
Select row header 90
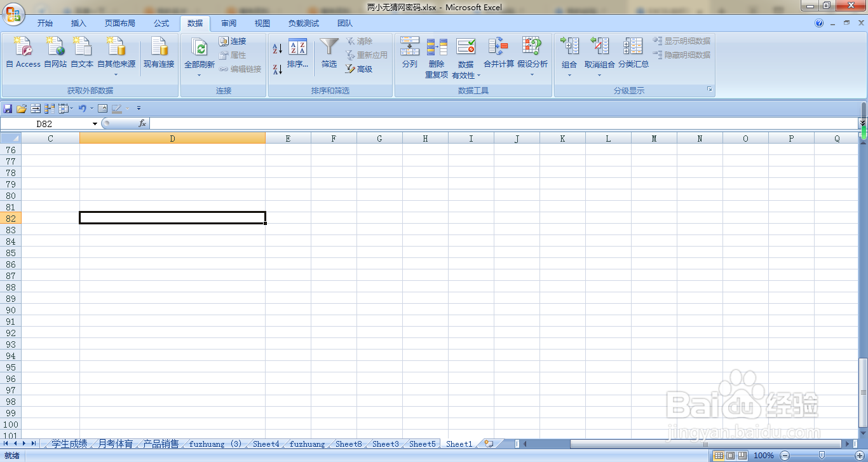click(x=11, y=310)
